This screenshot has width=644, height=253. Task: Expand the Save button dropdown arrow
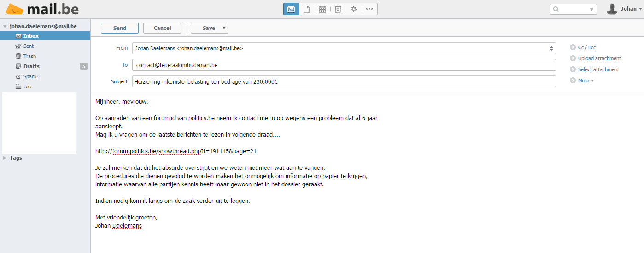click(224, 28)
